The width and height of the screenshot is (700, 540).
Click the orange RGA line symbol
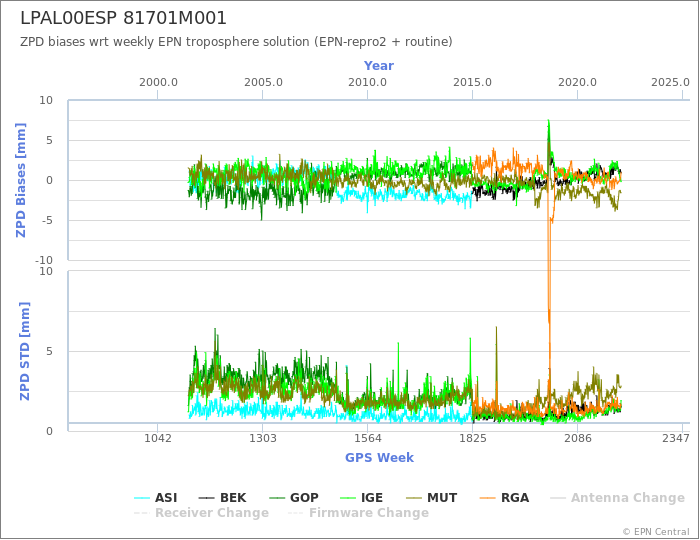tap(487, 498)
